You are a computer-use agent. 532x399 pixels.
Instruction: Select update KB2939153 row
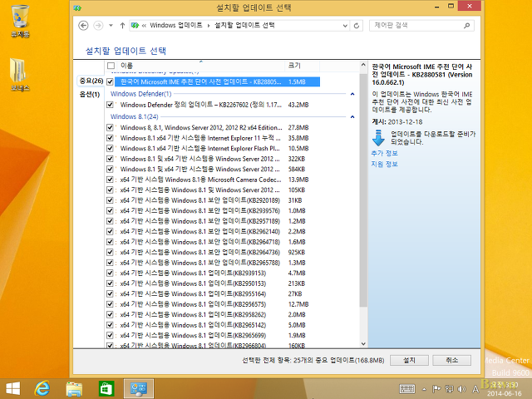pos(213,273)
